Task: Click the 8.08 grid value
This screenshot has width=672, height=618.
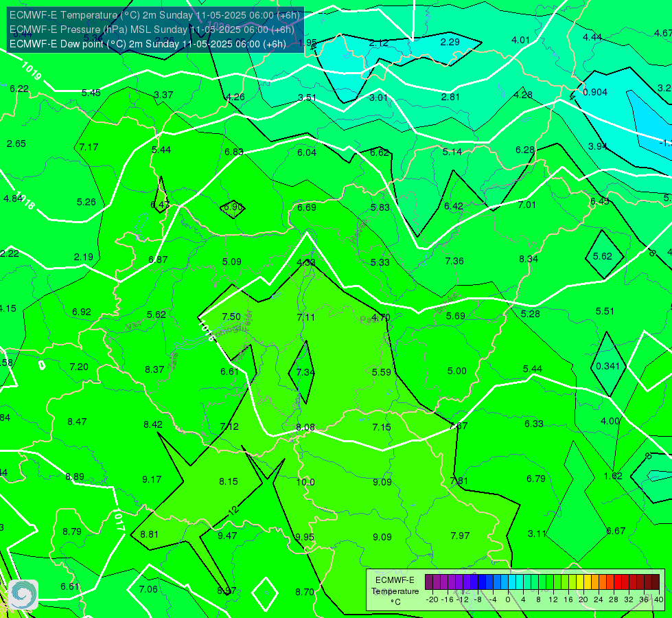Action: (x=305, y=427)
